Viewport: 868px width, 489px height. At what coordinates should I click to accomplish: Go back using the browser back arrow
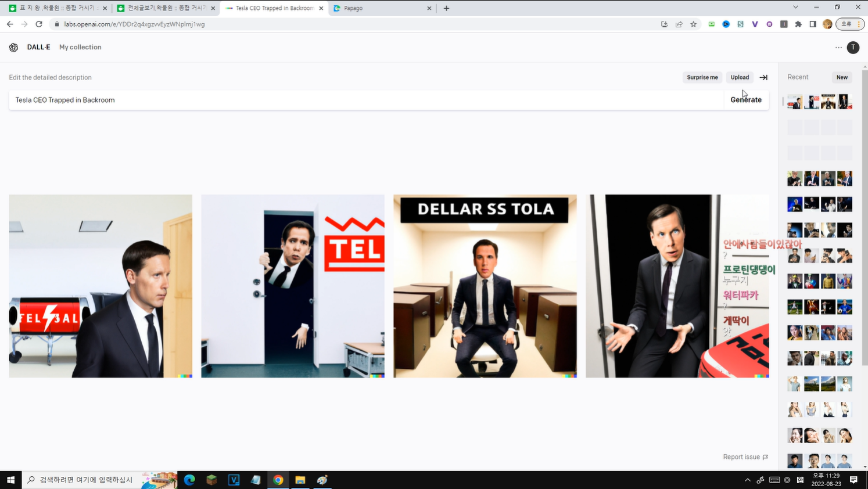tap(10, 24)
